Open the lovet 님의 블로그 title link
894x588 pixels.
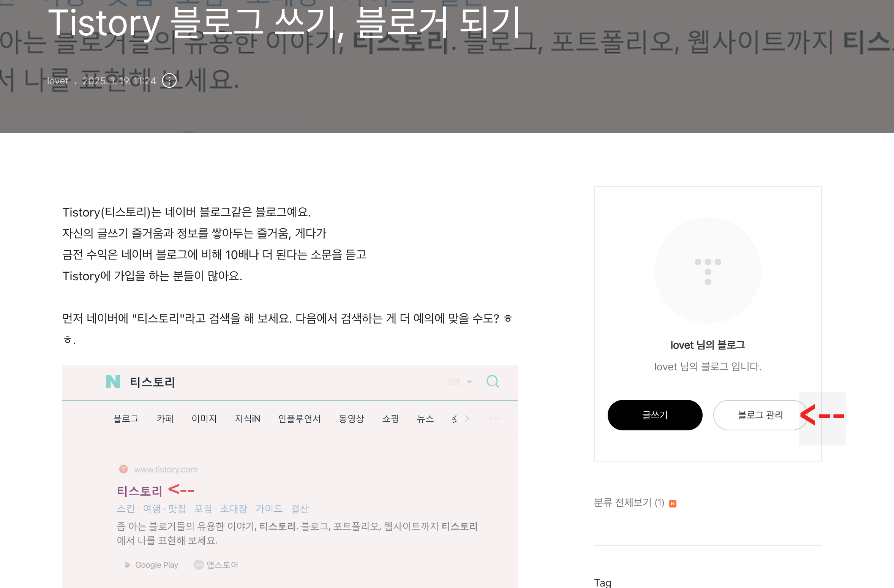pos(708,345)
